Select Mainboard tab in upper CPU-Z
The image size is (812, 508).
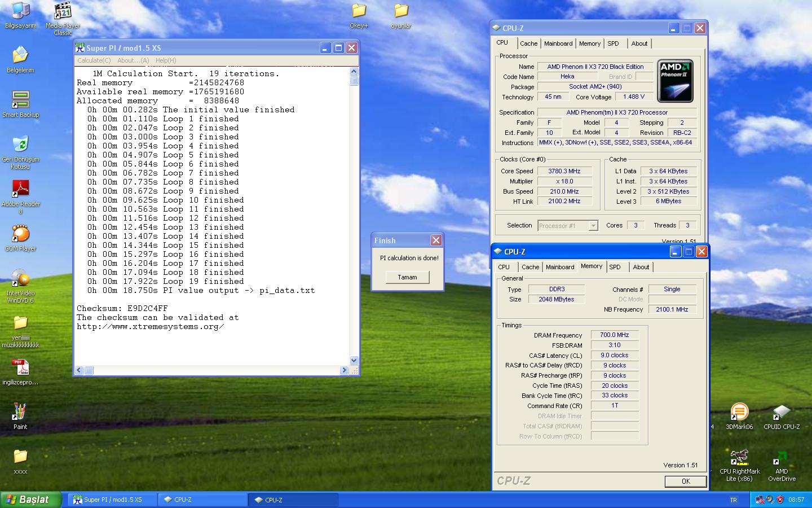[558, 43]
